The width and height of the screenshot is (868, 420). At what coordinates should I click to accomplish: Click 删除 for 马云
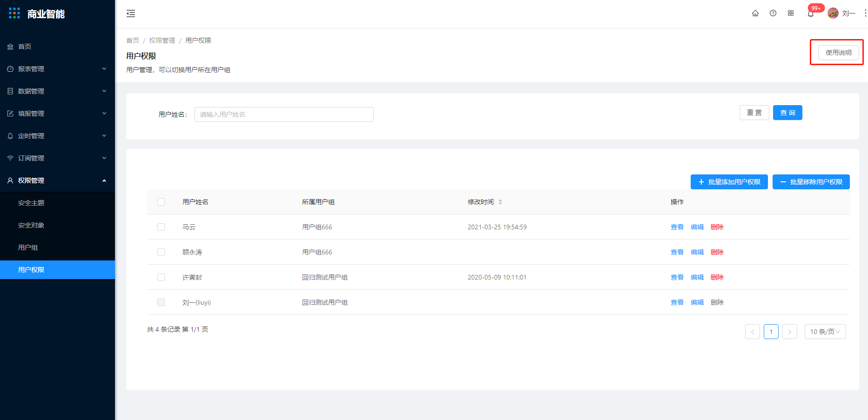(x=717, y=227)
